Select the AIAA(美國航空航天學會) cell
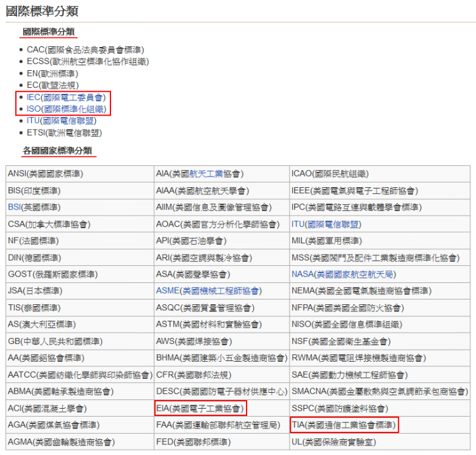Viewport: 476px width, 455px height. pyautogui.click(x=222, y=190)
